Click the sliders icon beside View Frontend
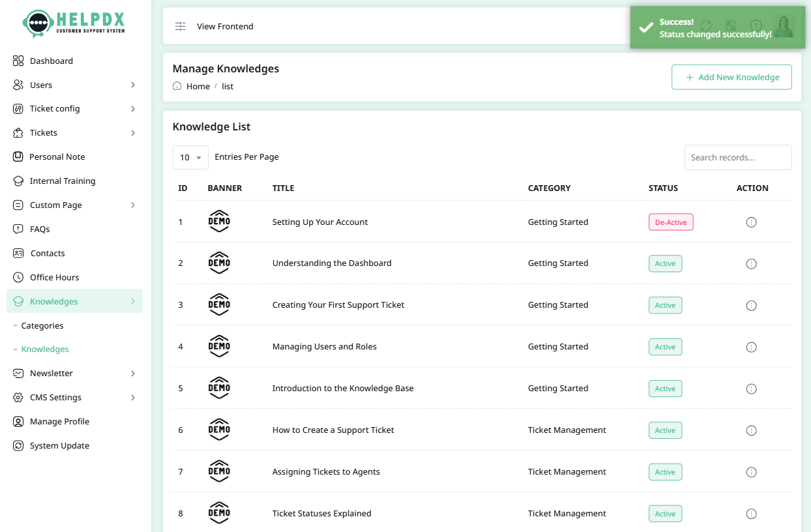Viewport: 811px width, 532px height. coord(181,26)
